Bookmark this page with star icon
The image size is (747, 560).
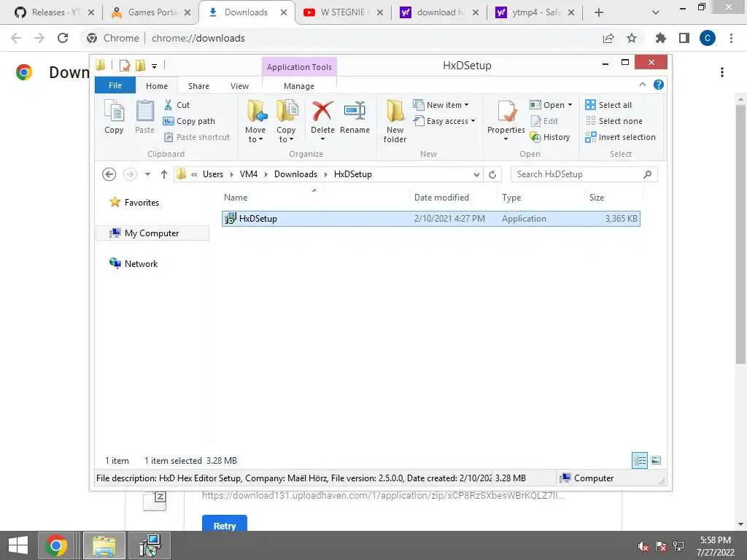632,38
